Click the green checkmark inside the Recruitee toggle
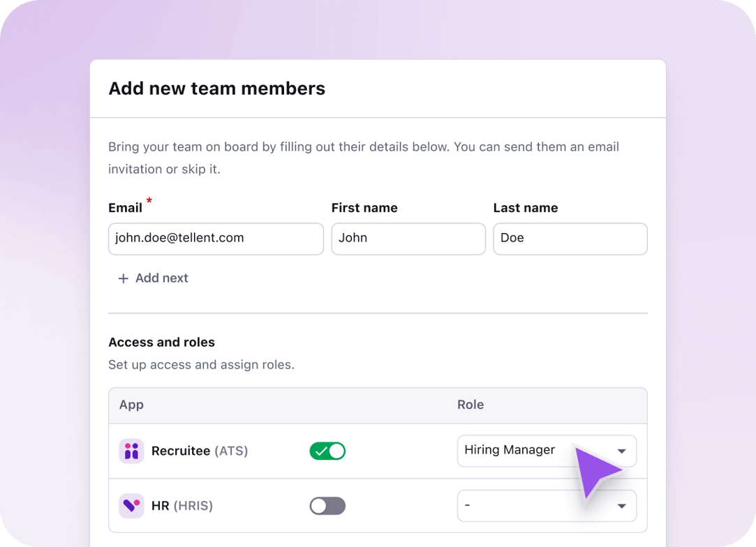756x547 pixels. point(322,451)
